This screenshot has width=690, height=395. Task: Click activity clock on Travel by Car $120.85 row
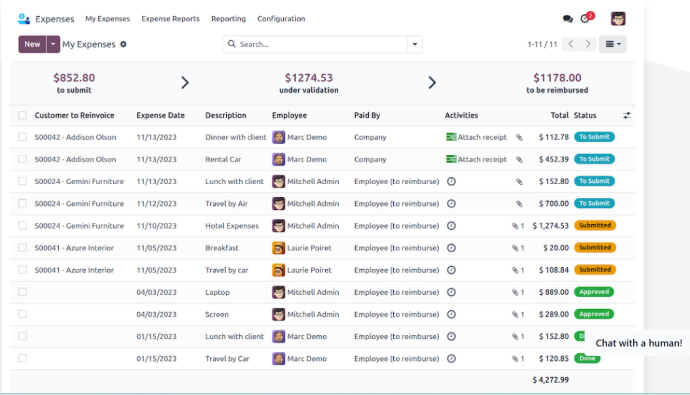(x=451, y=358)
